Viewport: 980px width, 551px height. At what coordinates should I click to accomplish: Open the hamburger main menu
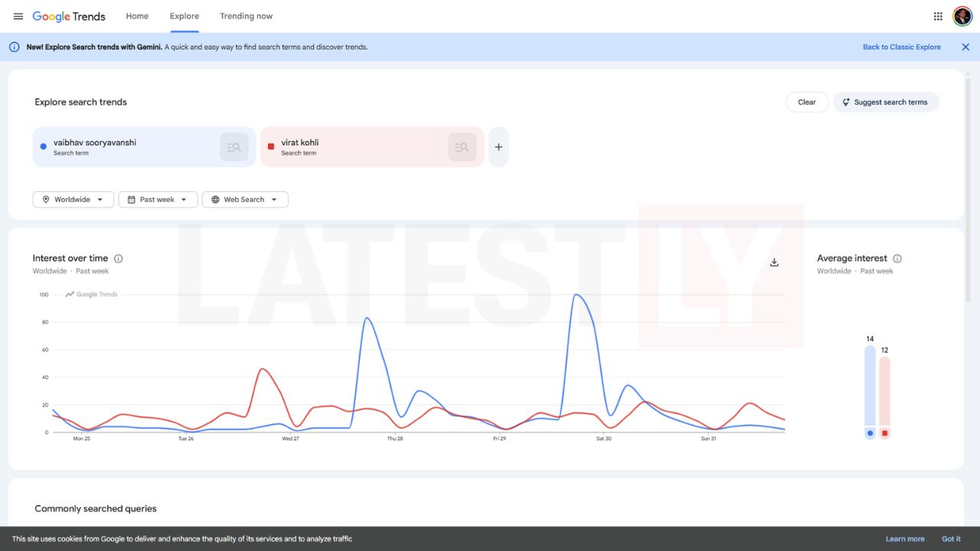pyautogui.click(x=18, y=16)
